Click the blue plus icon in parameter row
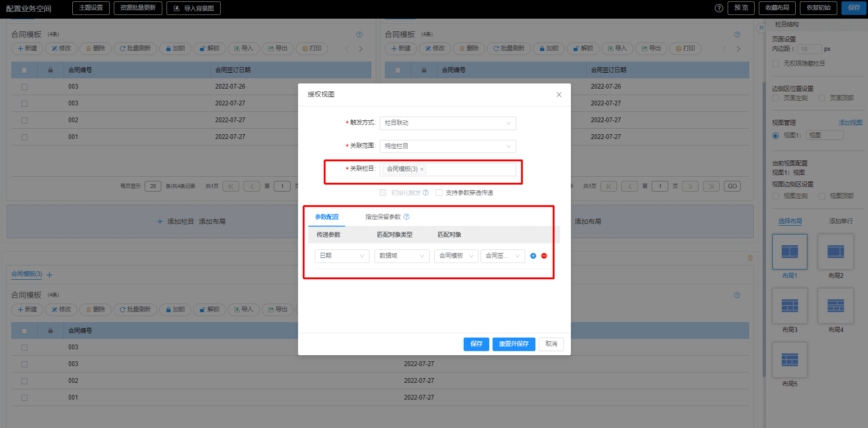This screenshot has height=428, width=868. pos(533,256)
